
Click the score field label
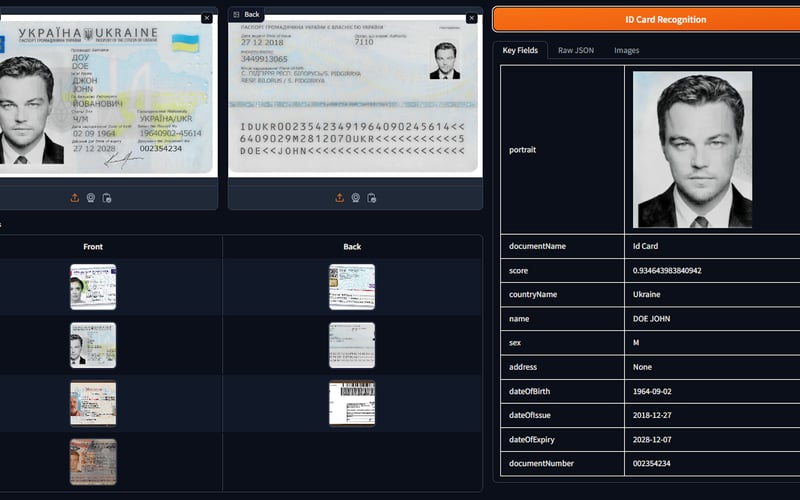click(518, 270)
